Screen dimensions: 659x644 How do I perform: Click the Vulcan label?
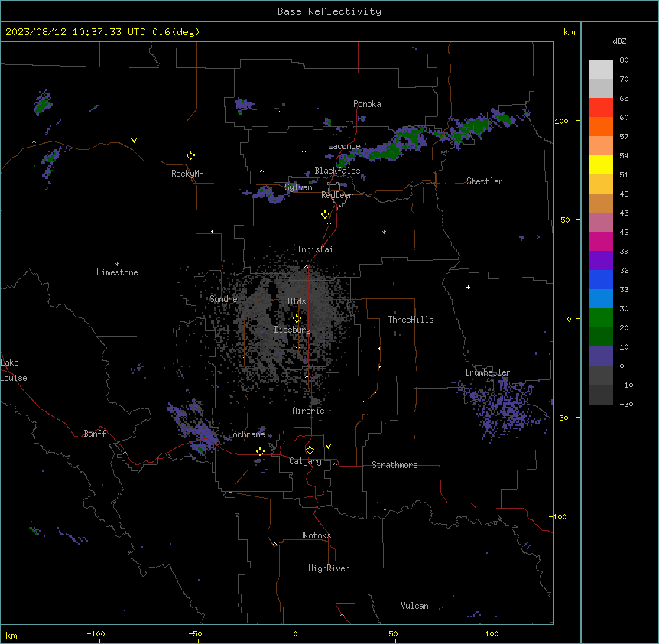click(x=415, y=606)
